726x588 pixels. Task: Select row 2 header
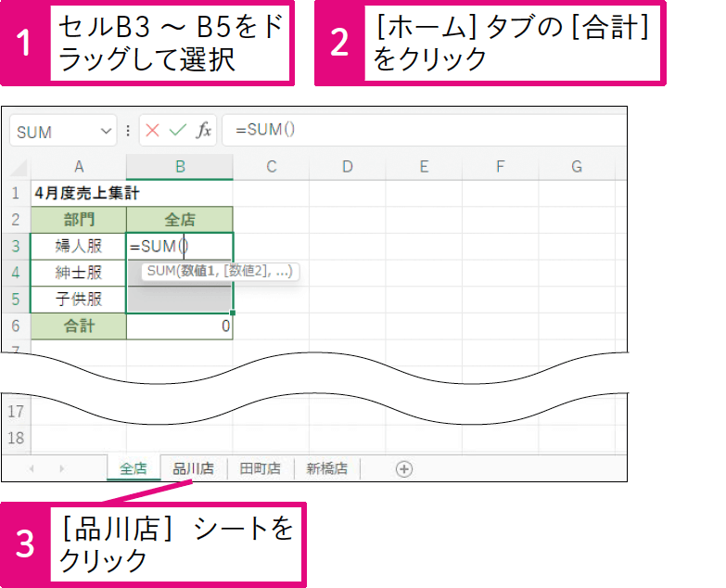[x=16, y=220]
